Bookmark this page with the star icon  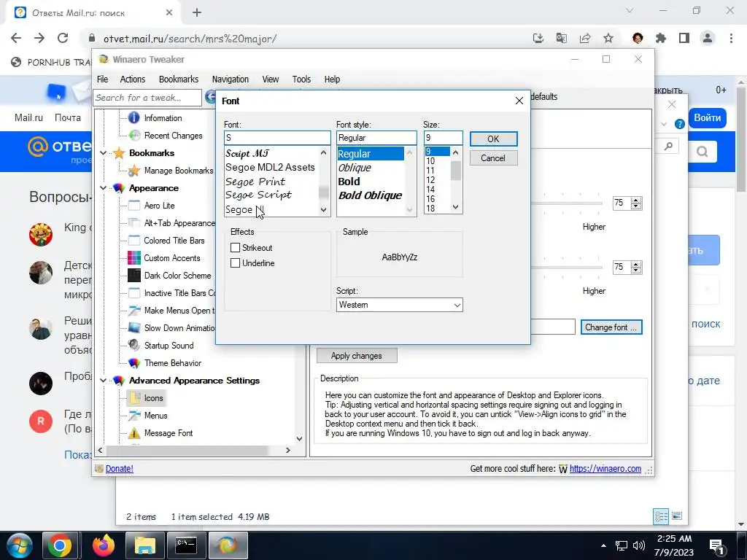[x=608, y=38]
